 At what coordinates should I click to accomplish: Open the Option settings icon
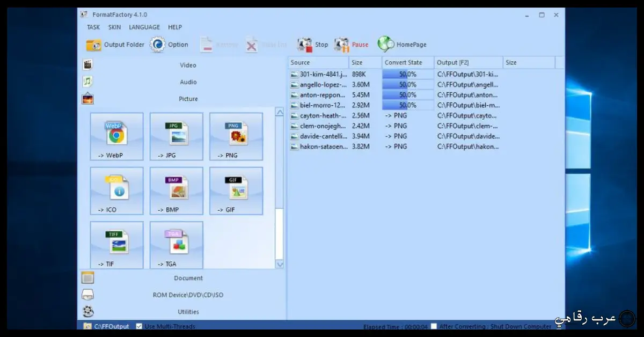(x=157, y=45)
